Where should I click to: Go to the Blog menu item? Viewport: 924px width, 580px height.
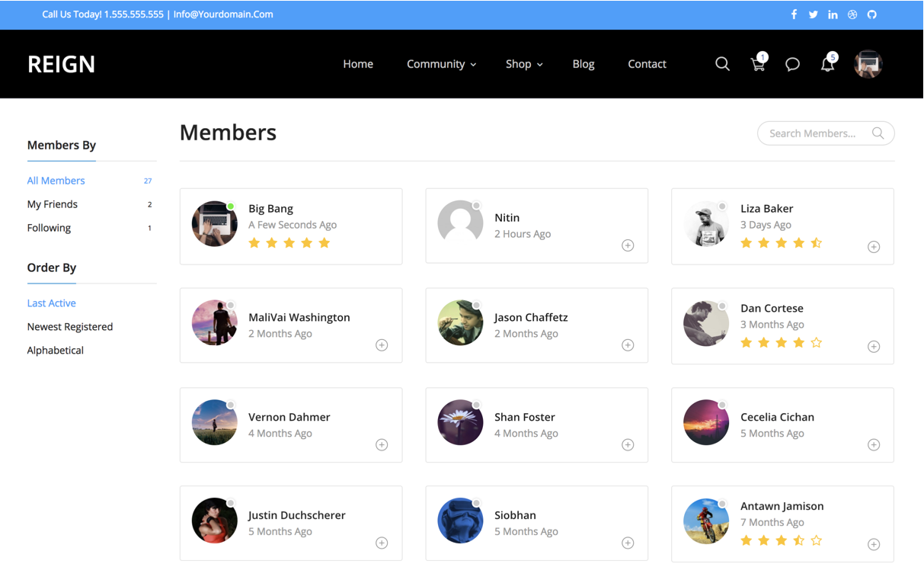coord(583,64)
